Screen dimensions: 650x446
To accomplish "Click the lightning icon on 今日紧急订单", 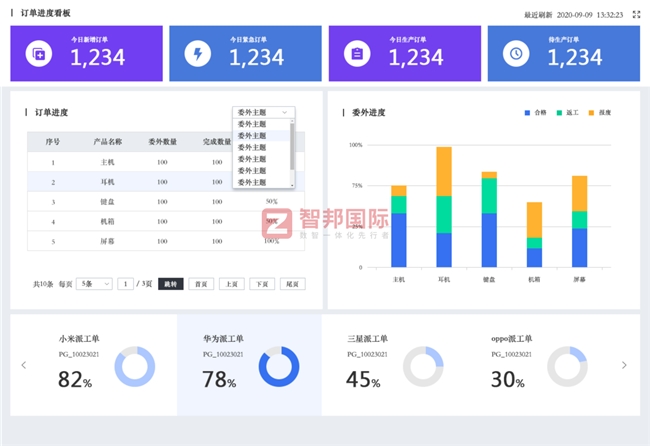I will [x=198, y=54].
